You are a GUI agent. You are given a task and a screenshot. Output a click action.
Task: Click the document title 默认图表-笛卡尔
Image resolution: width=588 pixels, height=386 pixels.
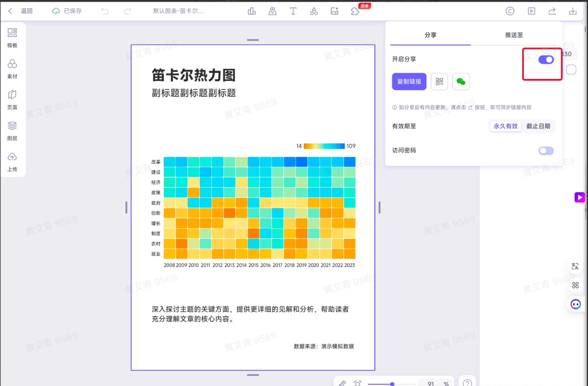(178, 11)
